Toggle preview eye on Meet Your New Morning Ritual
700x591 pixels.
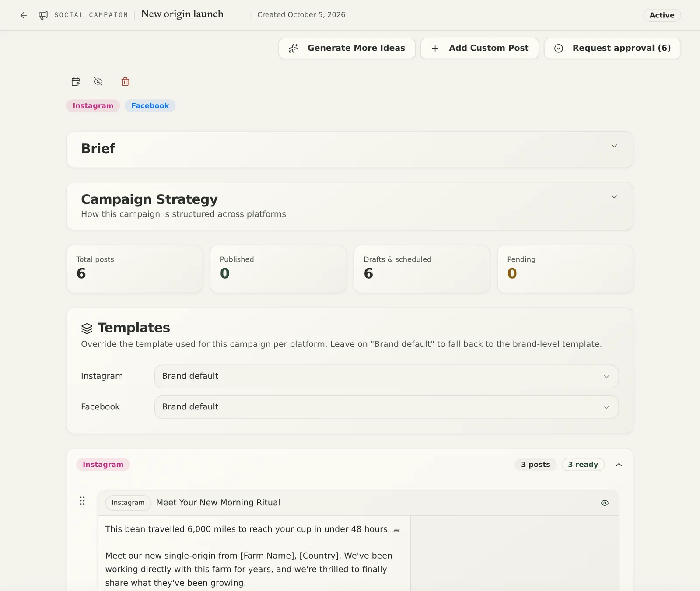pyautogui.click(x=605, y=503)
